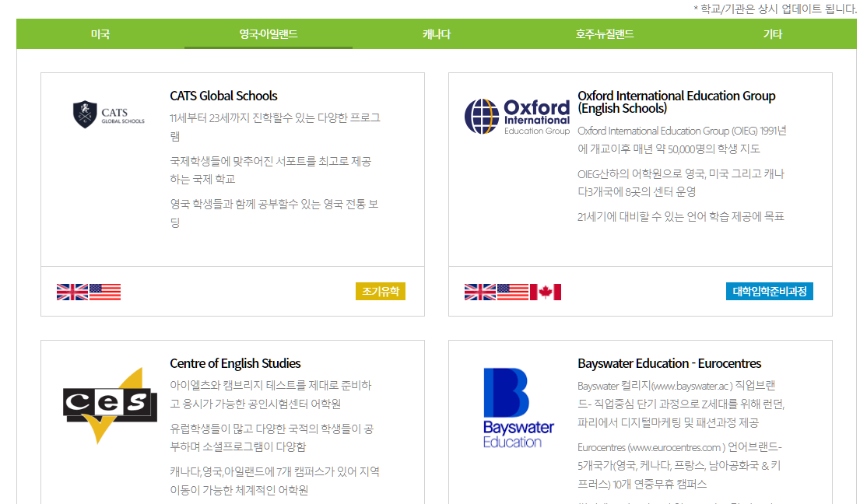Open Centre of English Studies title
867x504 pixels.
[235, 363]
